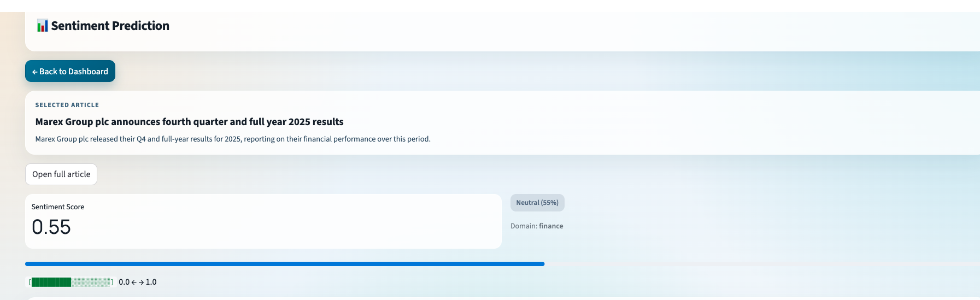Viewport: 980px width, 300px height.
Task: Click the Back to Dashboard button
Action: 70,71
